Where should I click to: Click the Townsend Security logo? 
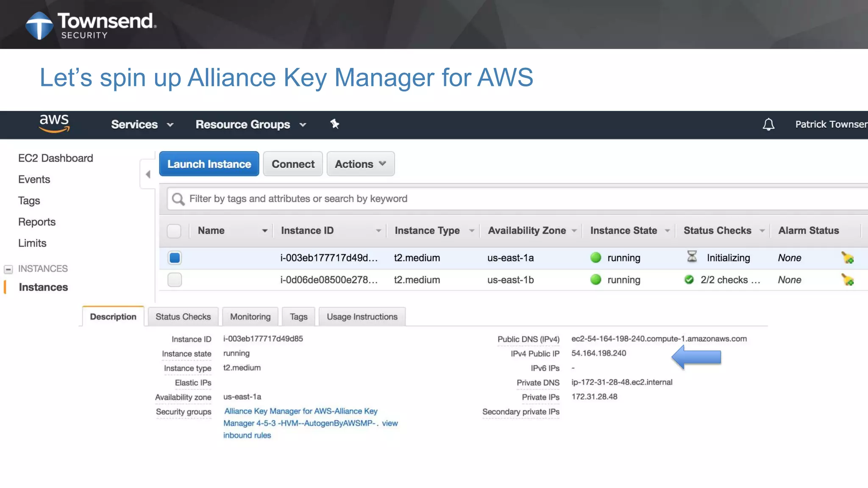(91, 25)
